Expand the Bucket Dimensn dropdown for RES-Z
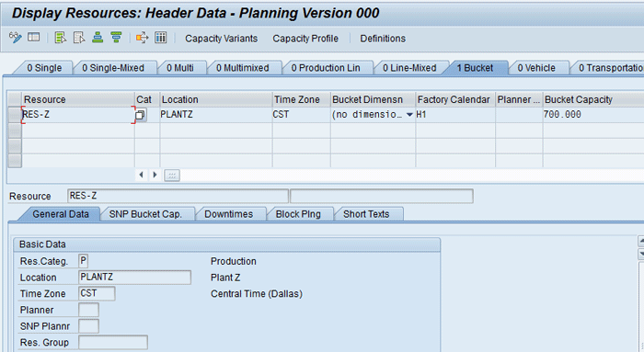Screen dimensions: 644x352 click(x=409, y=115)
